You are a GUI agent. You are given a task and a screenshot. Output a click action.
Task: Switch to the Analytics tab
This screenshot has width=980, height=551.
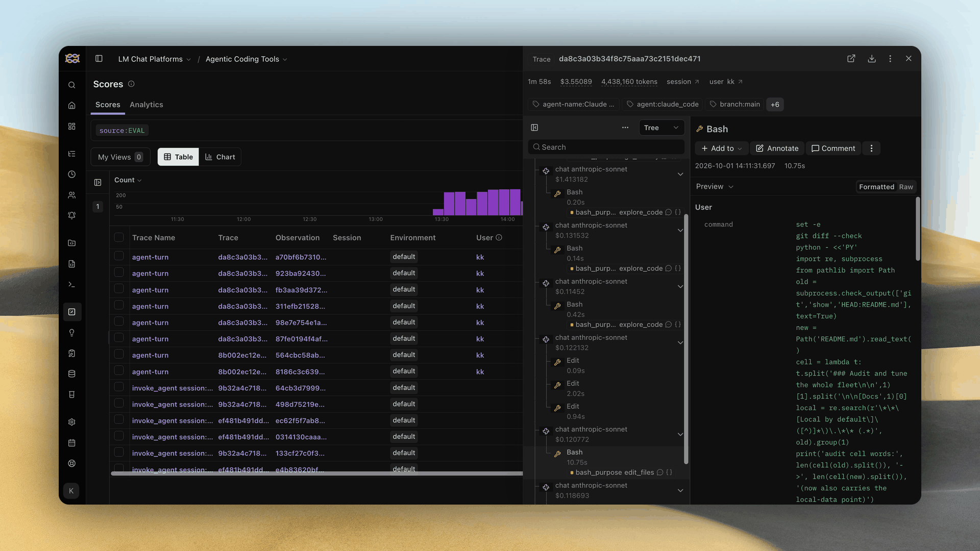coord(146,105)
